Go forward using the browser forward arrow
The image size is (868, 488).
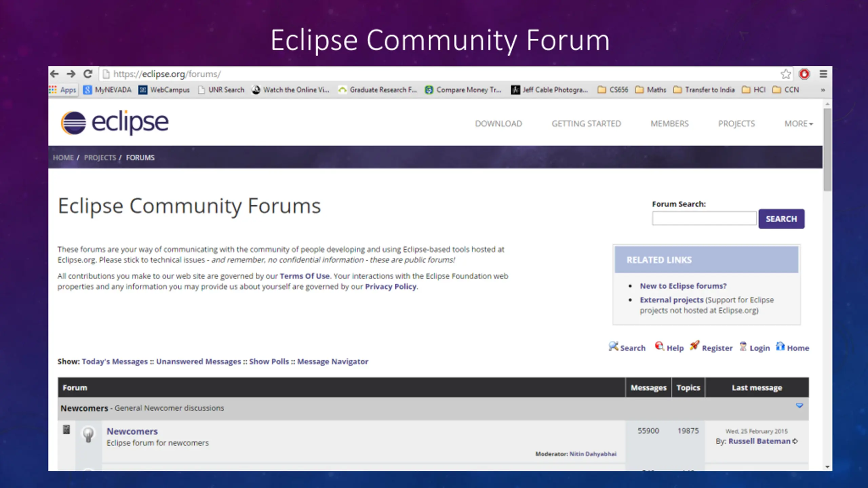pos(71,74)
